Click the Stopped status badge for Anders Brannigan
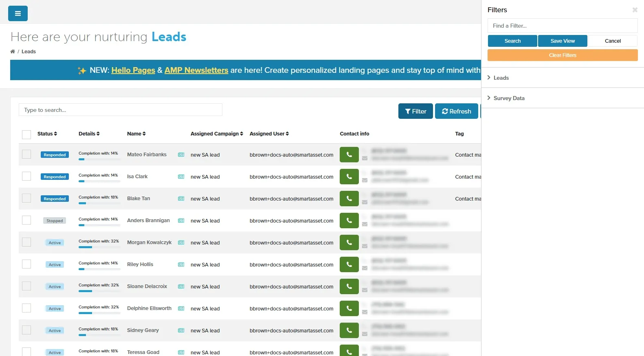Viewport: 644px width, 356px height. click(55, 221)
